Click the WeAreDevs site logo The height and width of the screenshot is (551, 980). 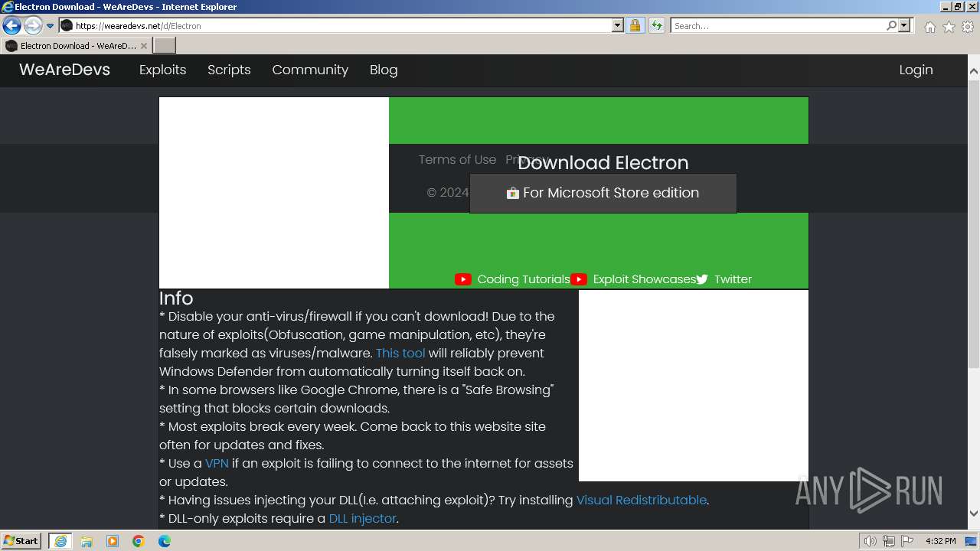point(64,70)
